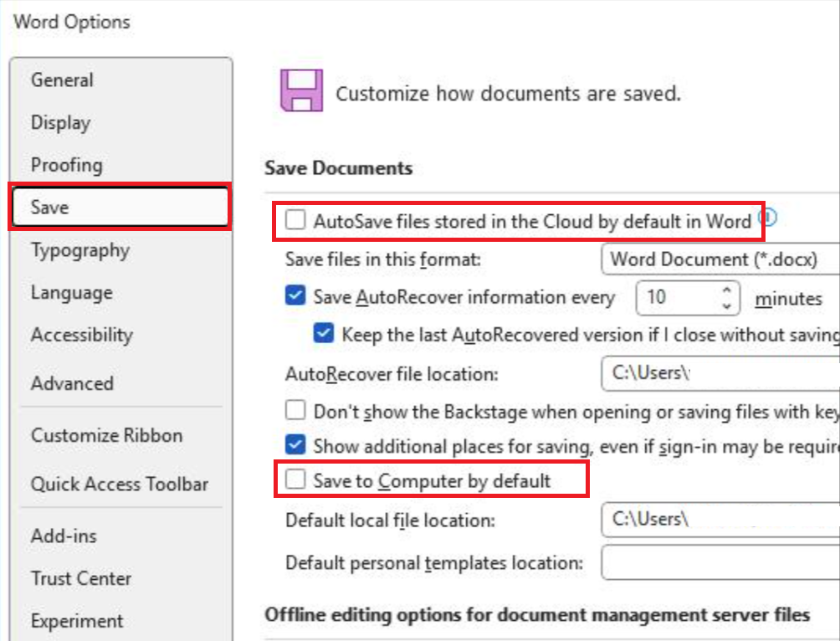Open the Save files format dropdown

(720, 259)
